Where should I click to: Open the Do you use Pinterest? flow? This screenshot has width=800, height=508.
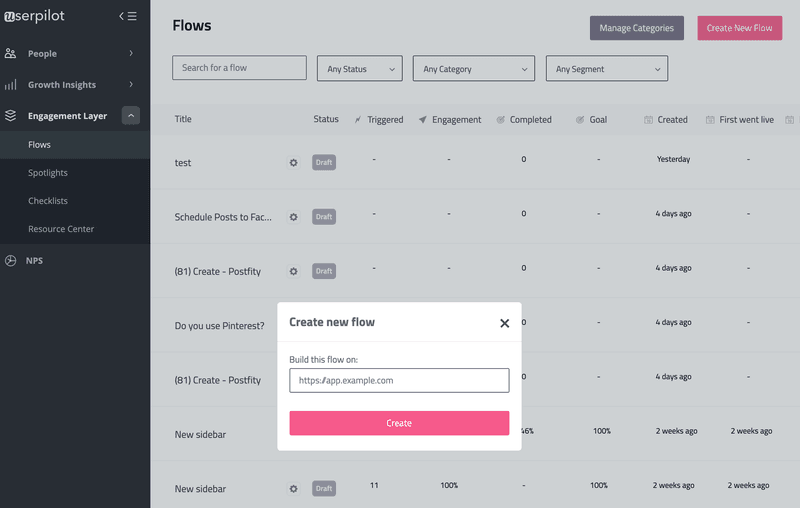(x=219, y=326)
